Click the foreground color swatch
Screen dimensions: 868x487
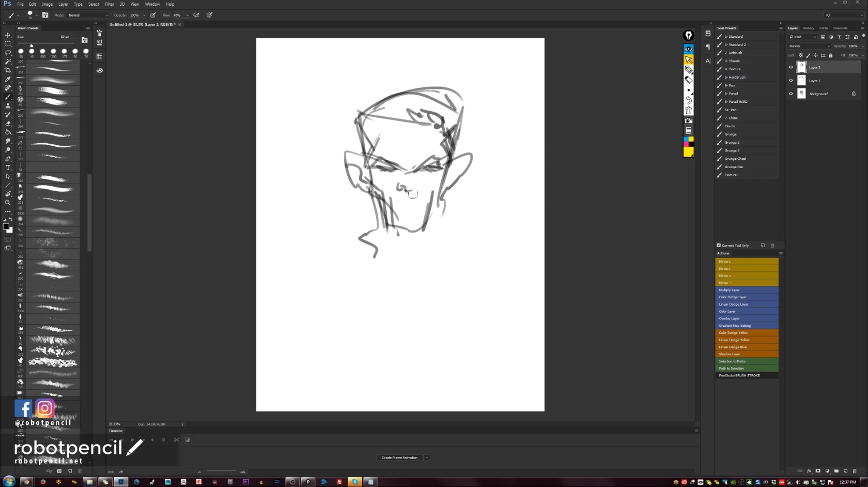point(6,226)
